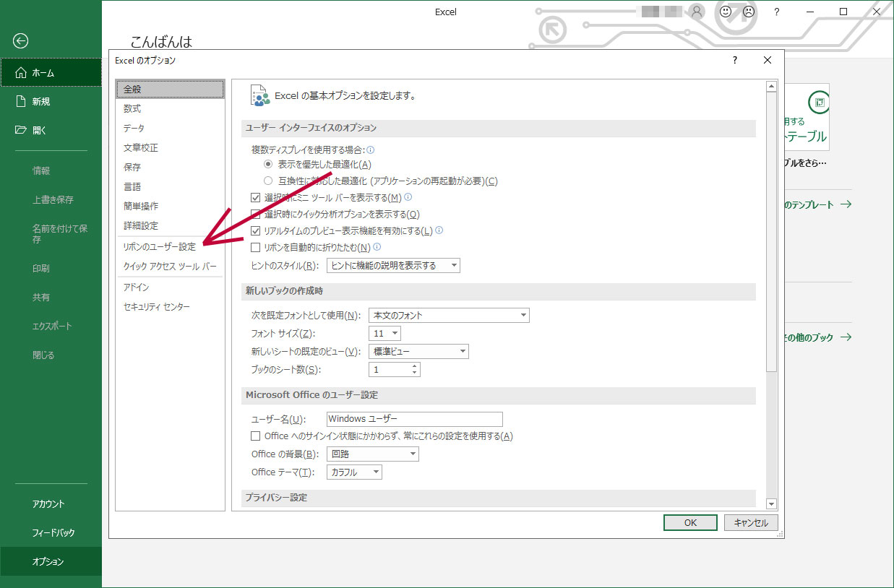Click info icon beside 複数ディスプレイを使用する場合

click(371, 150)
